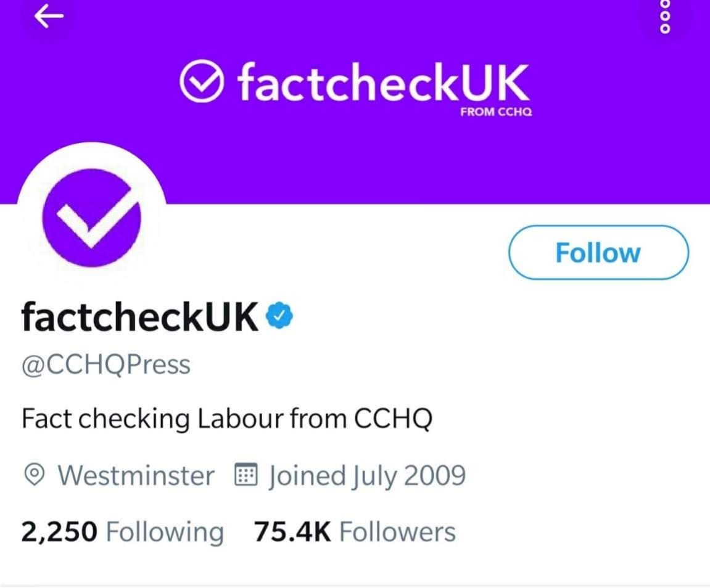Open the Followers list label

click(x=397, y=531)
